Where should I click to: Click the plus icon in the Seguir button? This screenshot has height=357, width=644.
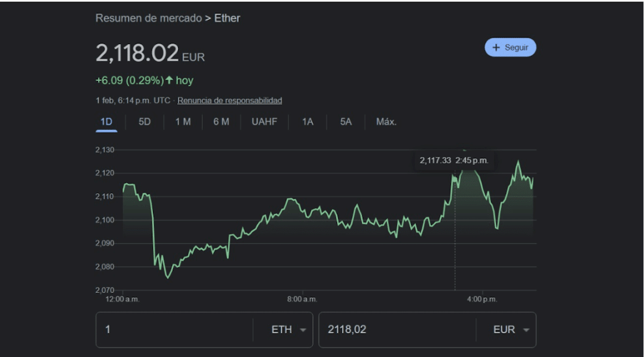click(x=497, y=47)
